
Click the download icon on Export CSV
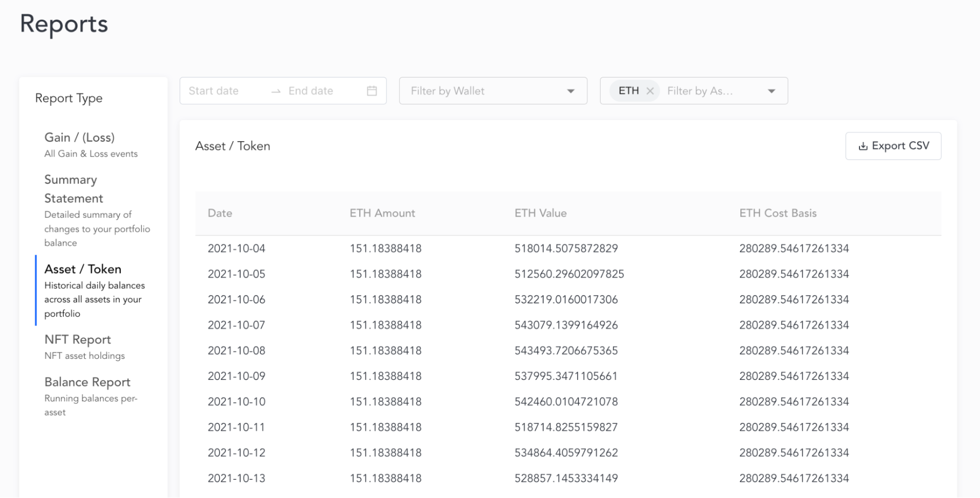click(x=863, y=146)
